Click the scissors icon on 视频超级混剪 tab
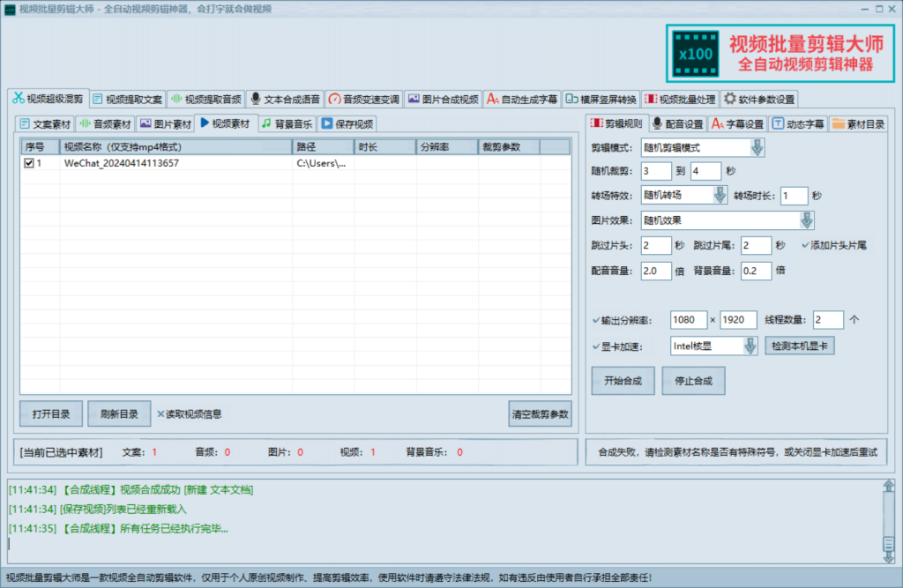 19,98
